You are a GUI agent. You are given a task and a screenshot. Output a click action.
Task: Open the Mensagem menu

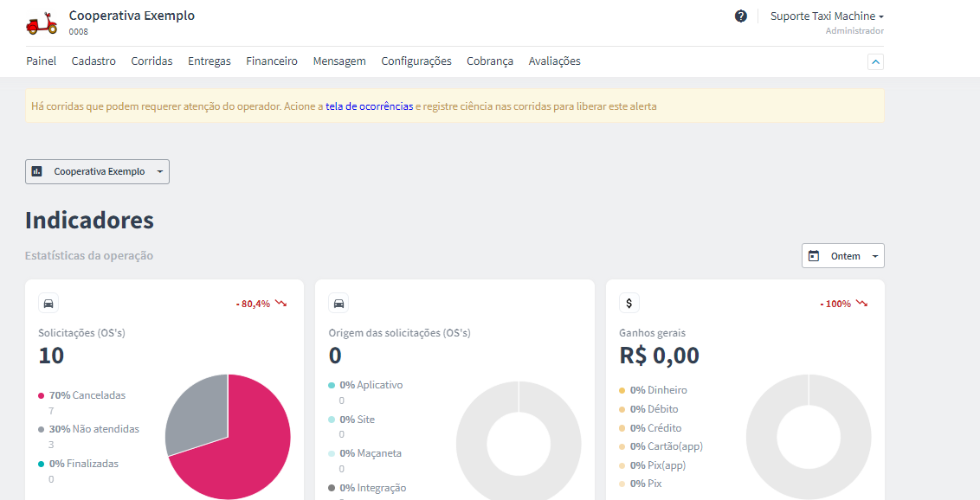339,61
